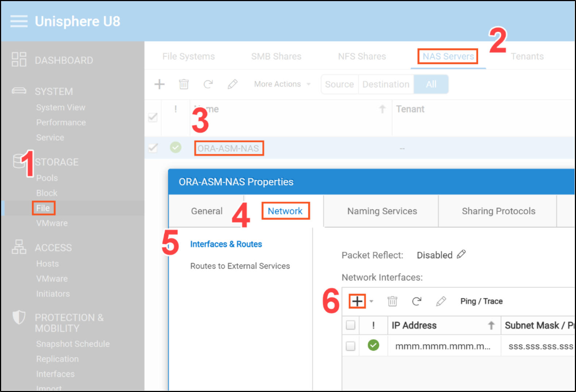Click the Subnet Mask column header
Viewport: 576px width, 392px height.
click(539, 325)
